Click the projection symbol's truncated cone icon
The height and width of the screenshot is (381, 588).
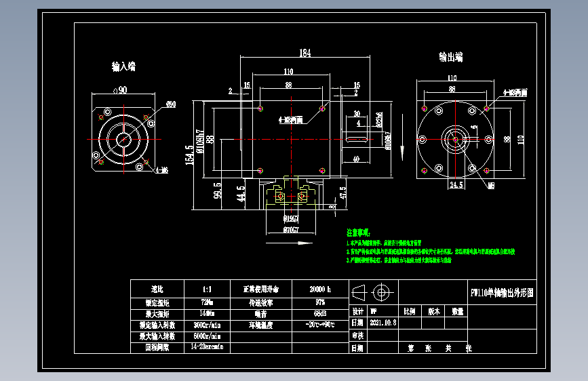(x=359, y=292)
